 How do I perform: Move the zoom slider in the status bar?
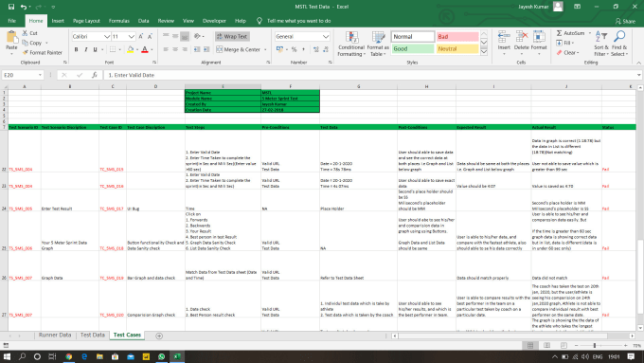(x=595, y=346)
